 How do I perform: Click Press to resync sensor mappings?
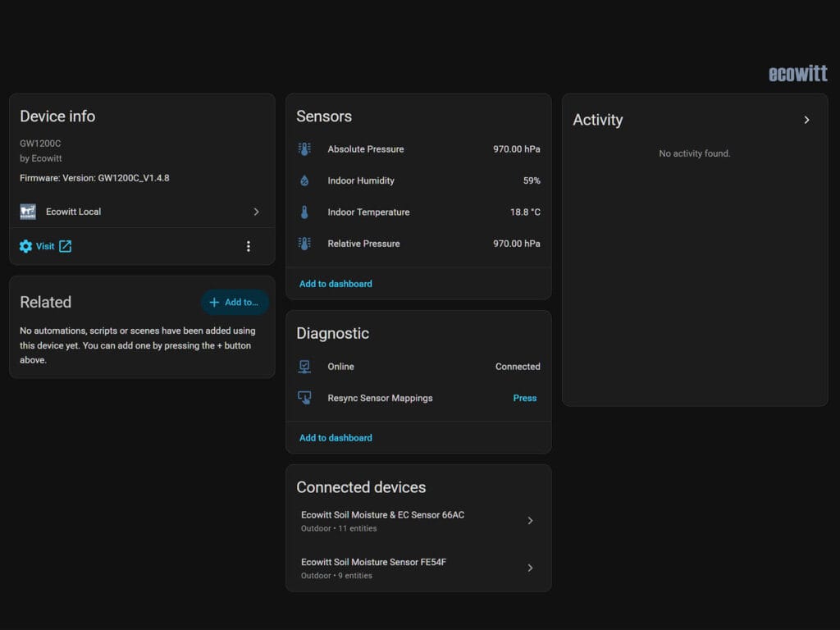coord(524,398)
